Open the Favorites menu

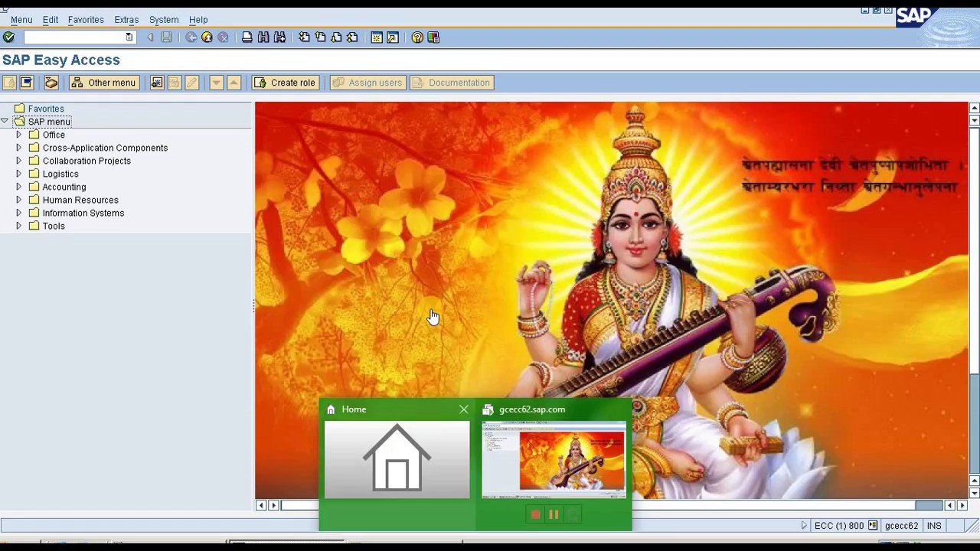pos(86,20)
